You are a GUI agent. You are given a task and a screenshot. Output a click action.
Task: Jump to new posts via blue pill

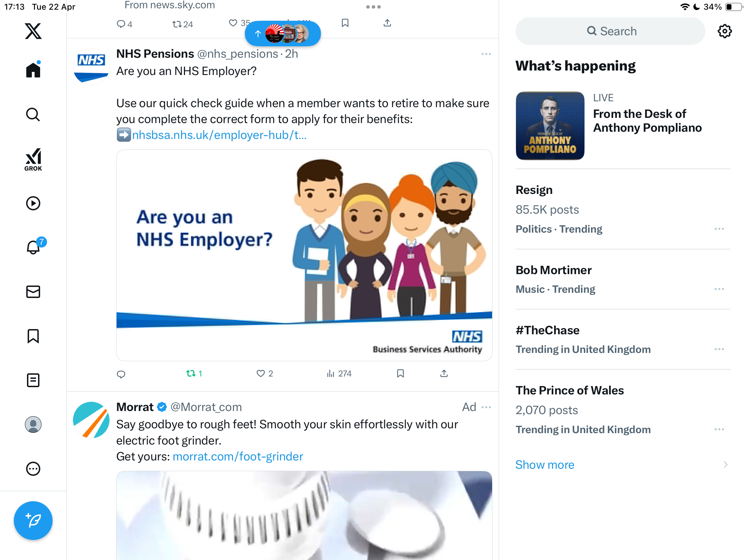coord(283,34)
